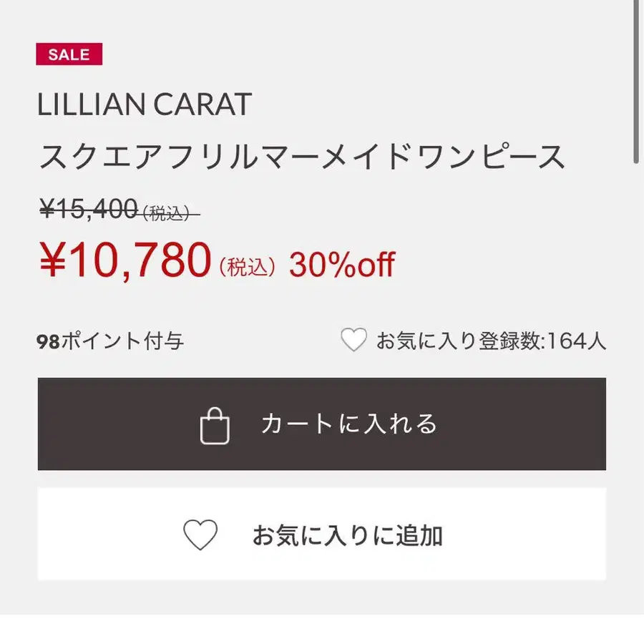The height and width of the screenshot is (644, 644).
Task: Click the crossed-out original price ¥15,400
Action: click(88, 208)
